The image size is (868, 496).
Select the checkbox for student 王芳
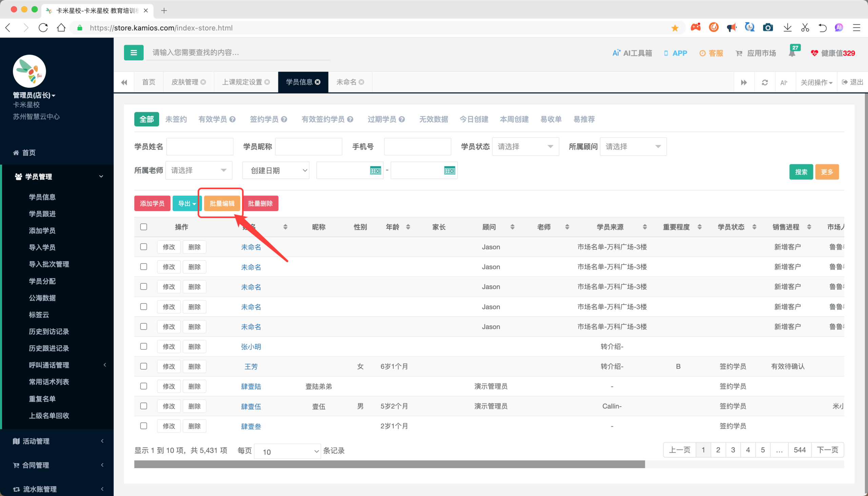click(x=143, y=366)
